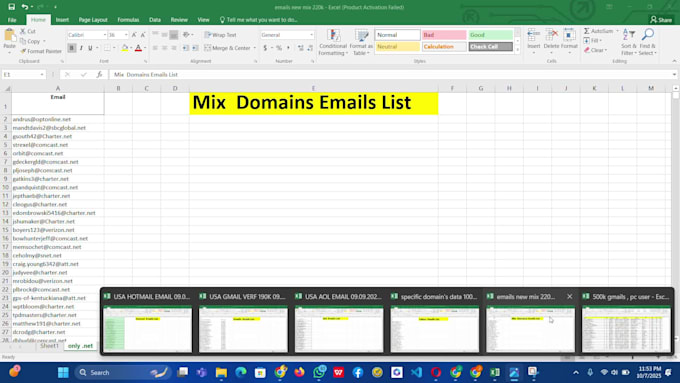This screenshot has height=383, width=680.
Task: Toggle Wrap Text
Action: click(221, 35)
